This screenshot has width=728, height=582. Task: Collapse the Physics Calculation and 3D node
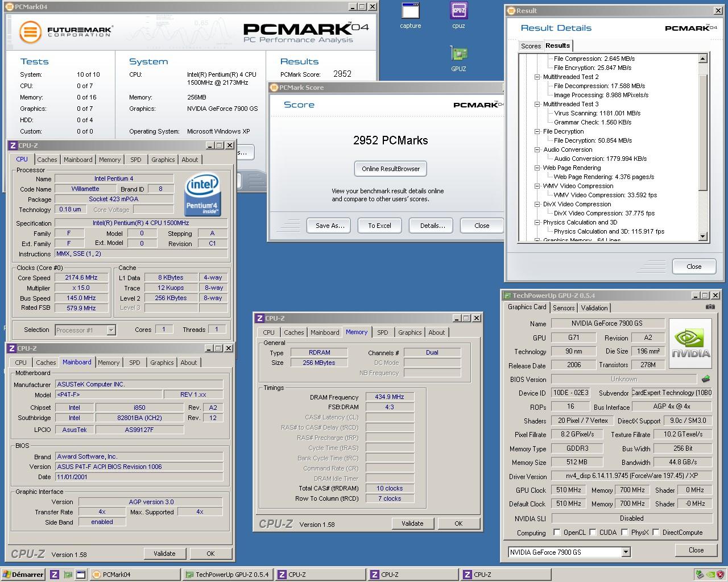tap(537, 222)
